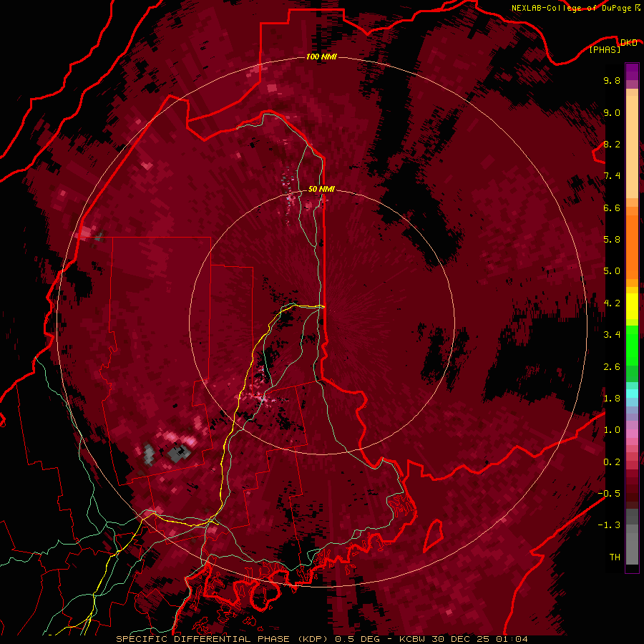Viewport: 644px width, 644px height.
Task: Click the 3.4 color scale label
Action: point(612,335)
